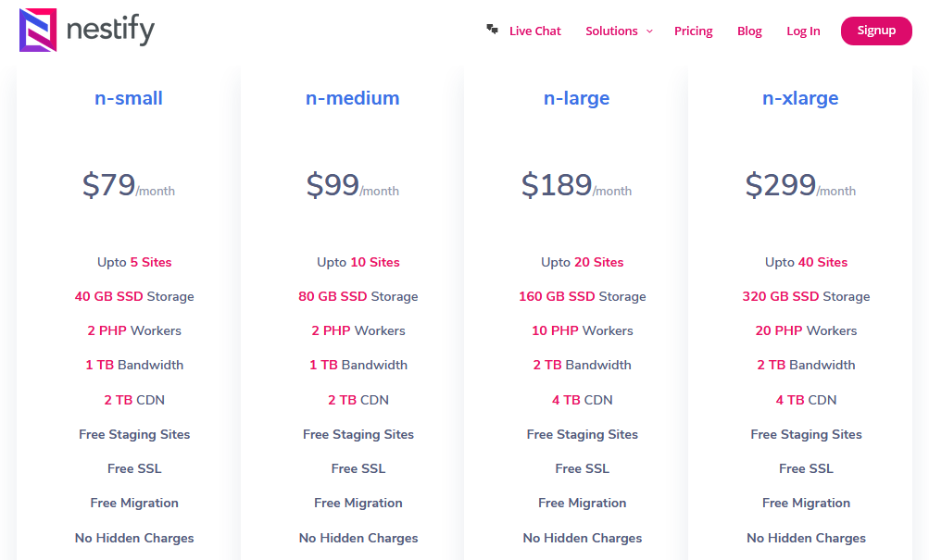
Task: Click the Log In link
Action: coord(802,31)
